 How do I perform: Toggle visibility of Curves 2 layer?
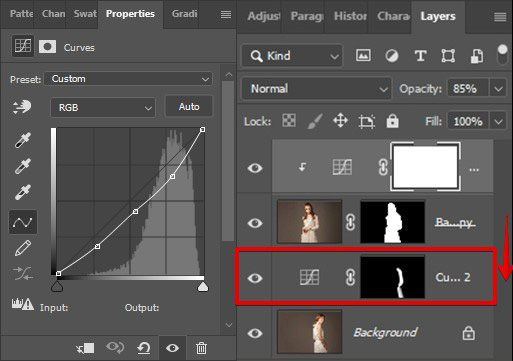click(255, 278)
